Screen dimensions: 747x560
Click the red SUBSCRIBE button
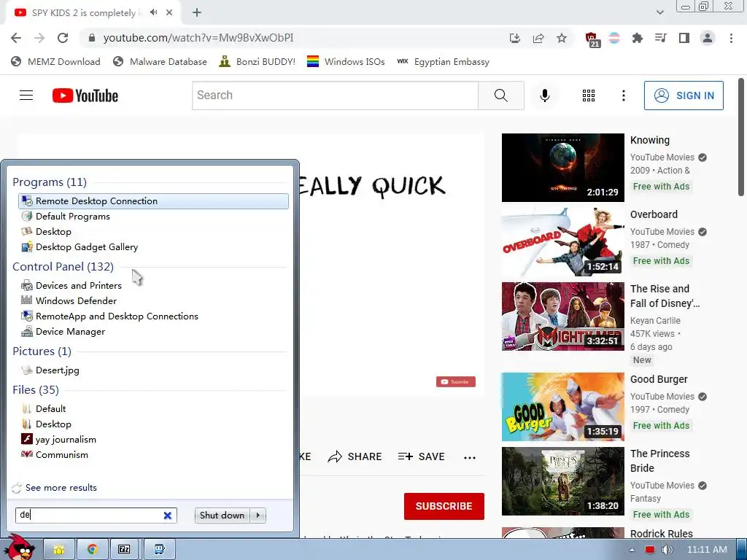[x=444, y=506]
